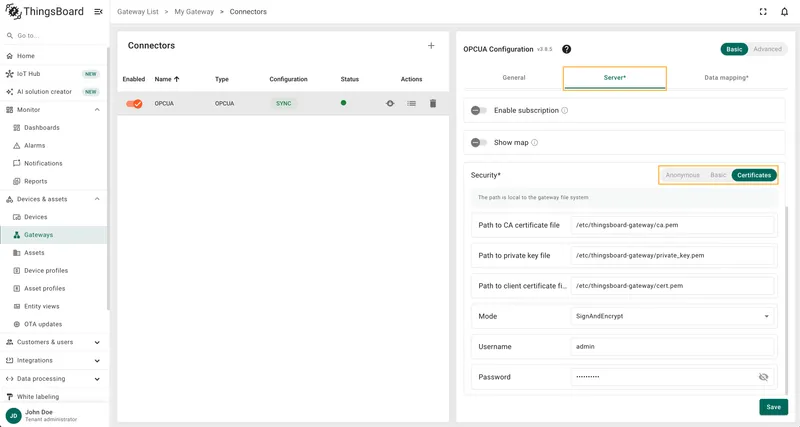Toggle Enable subscription switch
This screenshot has height=427, width=800.
point(479,110)
